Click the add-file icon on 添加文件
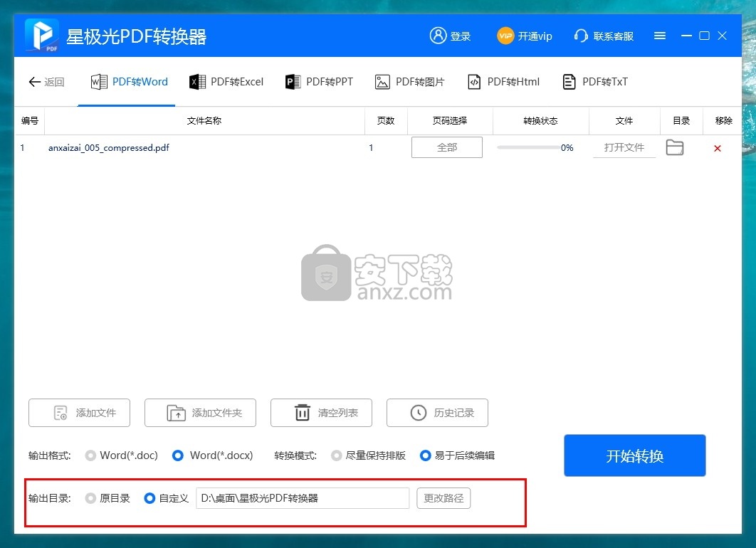Viewport: 756px width, 548px height. [x=61, y=413]
